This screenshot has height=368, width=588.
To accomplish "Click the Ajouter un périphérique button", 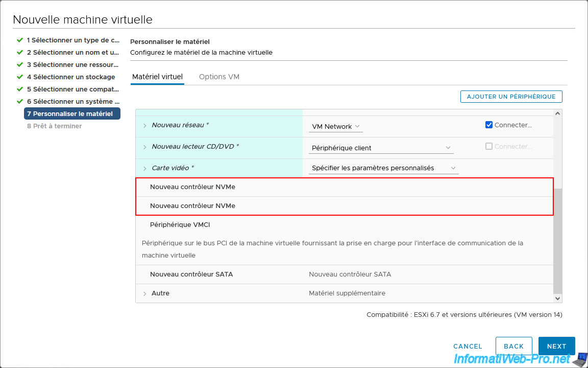I will pyautogui.click(x=511, y=97).
